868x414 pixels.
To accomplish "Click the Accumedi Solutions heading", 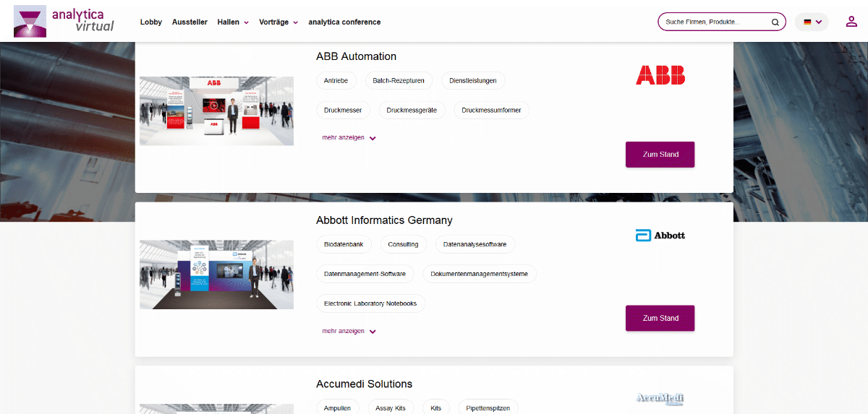I will pyautogui.click(x=364, y=384).
